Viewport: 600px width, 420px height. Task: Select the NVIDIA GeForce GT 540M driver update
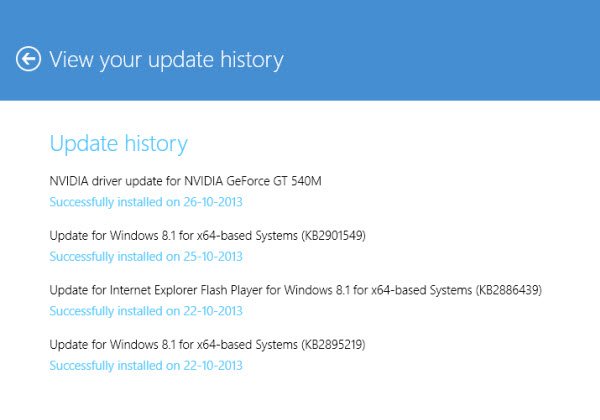pyautogui.click(x=185, y=181)
